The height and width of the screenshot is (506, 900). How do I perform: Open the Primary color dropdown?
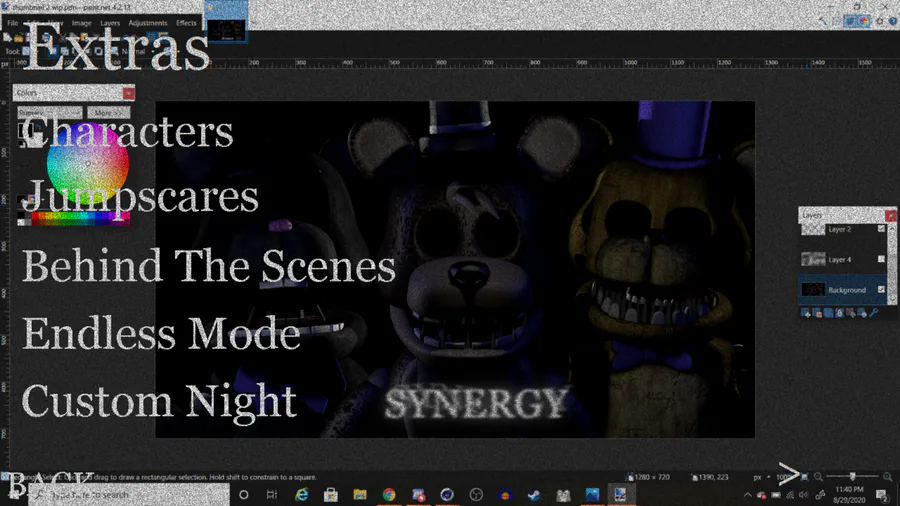click(49, 112)
